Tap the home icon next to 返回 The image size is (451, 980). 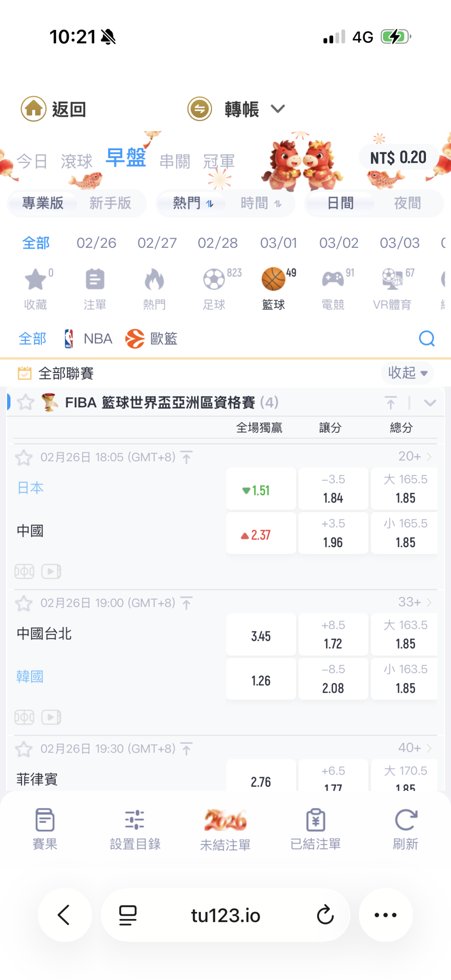pos(33,109)
